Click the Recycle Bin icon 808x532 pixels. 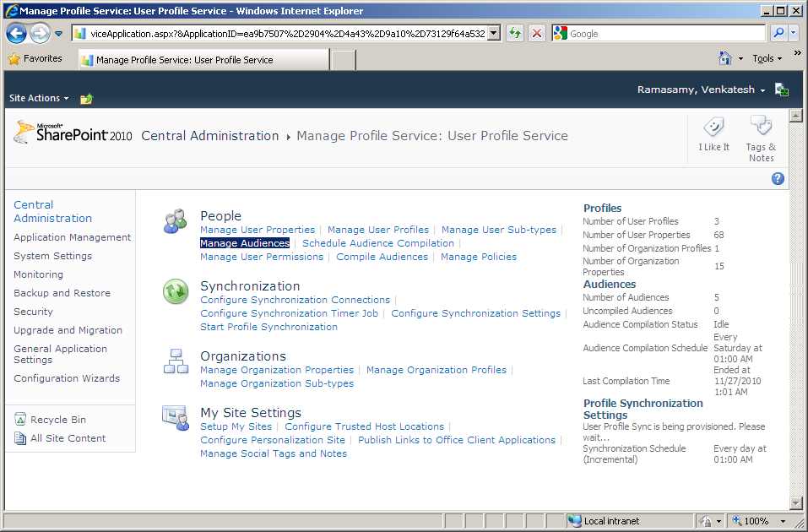(x=20, y=419)
